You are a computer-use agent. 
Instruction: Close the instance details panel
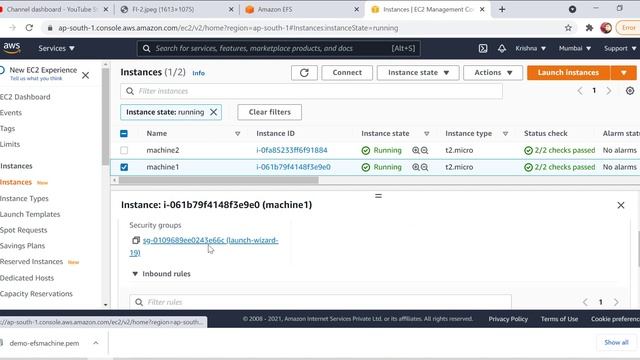click(621, 205)
